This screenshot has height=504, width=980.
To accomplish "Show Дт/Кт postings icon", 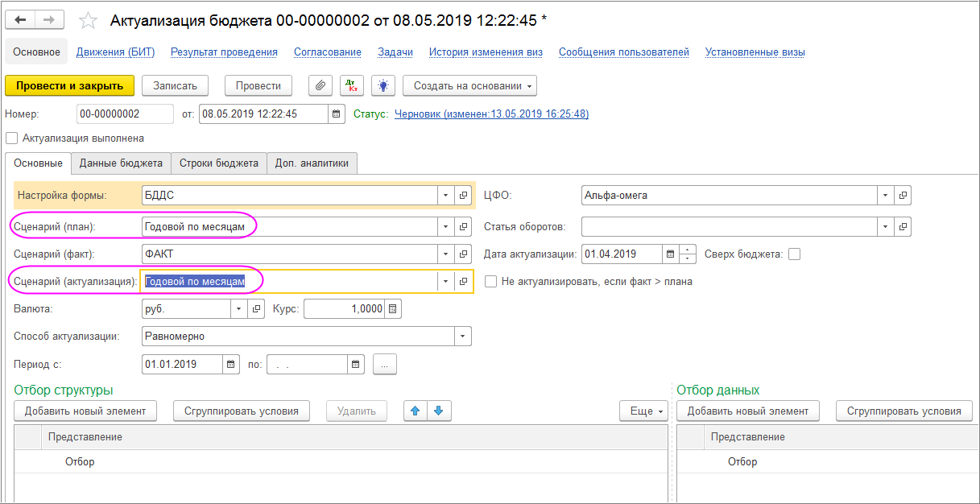I will tap(352, 86).
